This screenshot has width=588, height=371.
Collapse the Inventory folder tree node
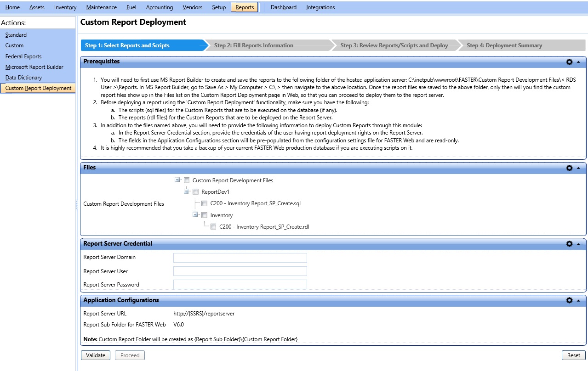(x=195, y=214)
